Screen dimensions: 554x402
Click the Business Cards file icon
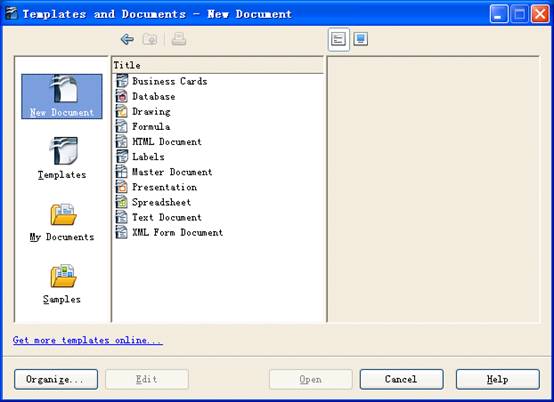(x=122, y=81)
